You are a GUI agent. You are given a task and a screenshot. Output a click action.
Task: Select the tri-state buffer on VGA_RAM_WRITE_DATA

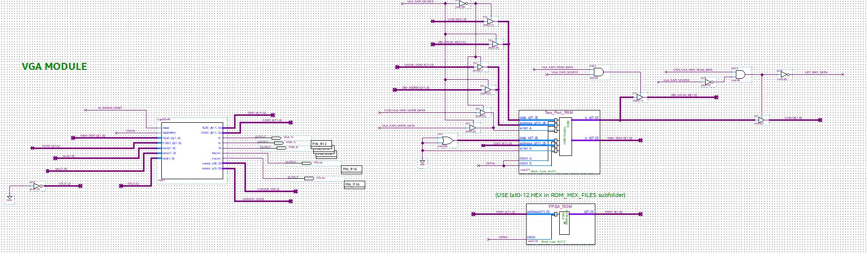click(473, 128)
